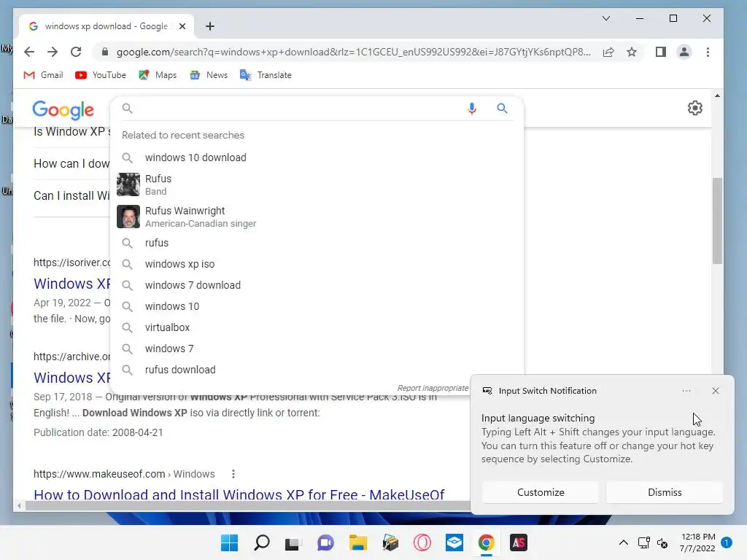Select Rufus Wainwright singer suggestion
Image resolution: width=747 pixels, height=560 pixels.
[317, 217]
